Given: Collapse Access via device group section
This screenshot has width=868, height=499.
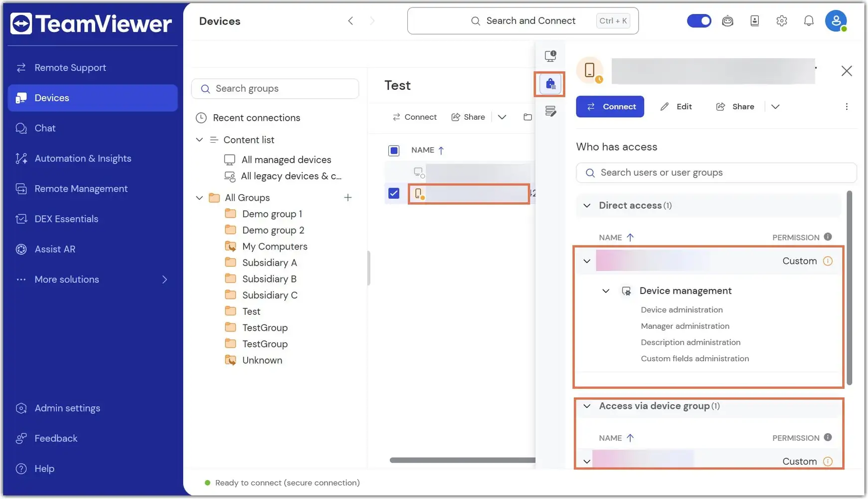Looking at the screenshot, I should click(x=587, y=406).
